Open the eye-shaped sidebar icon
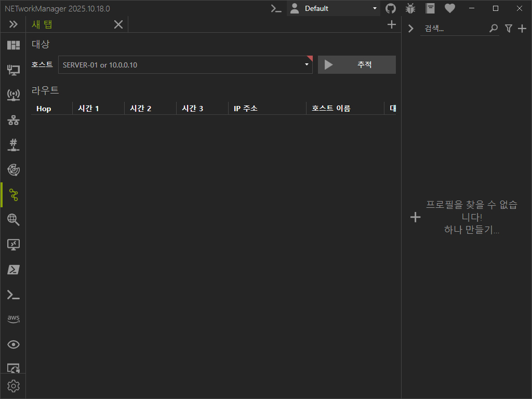The height and width of the screenshot is (399, 532). click(13, 344)
